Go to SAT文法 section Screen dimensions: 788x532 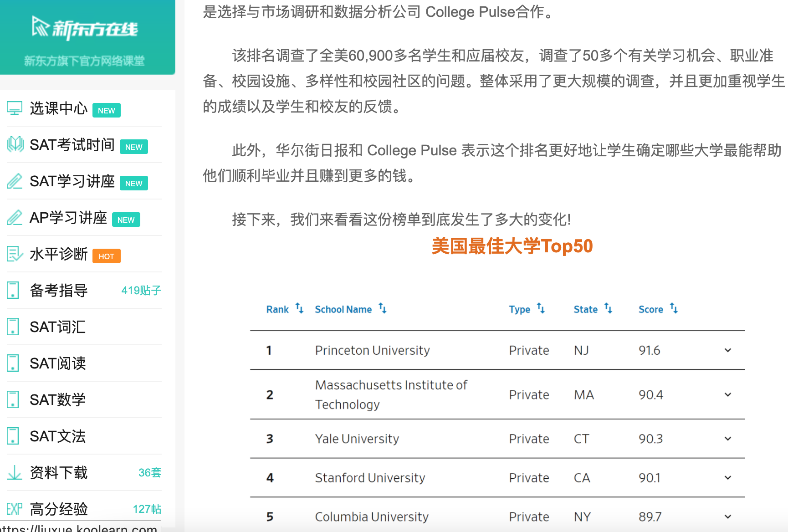click(x=58, y=436)
